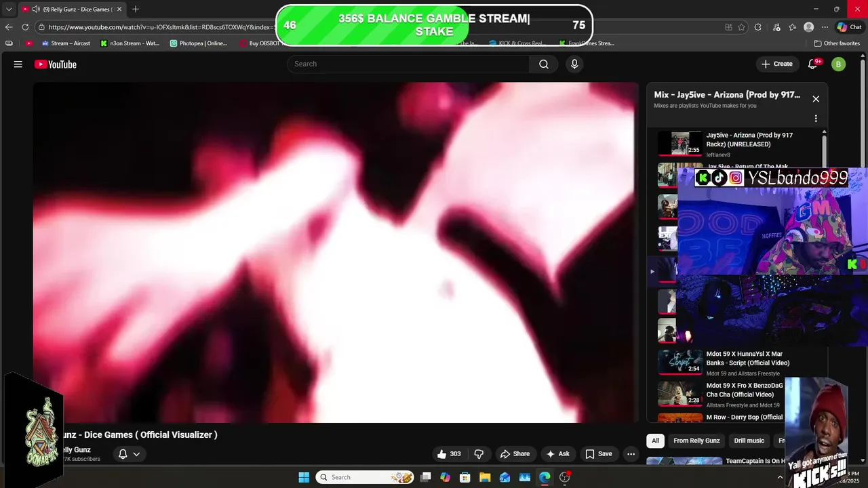View site information lock icon in address bar
Viewport: 868px width, 488px height.
[x=42, y=27]
